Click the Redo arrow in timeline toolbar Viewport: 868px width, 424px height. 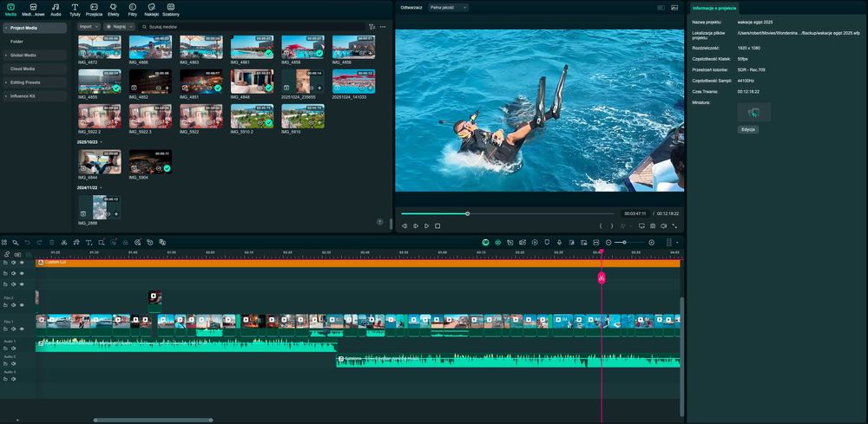pos(39,242)
